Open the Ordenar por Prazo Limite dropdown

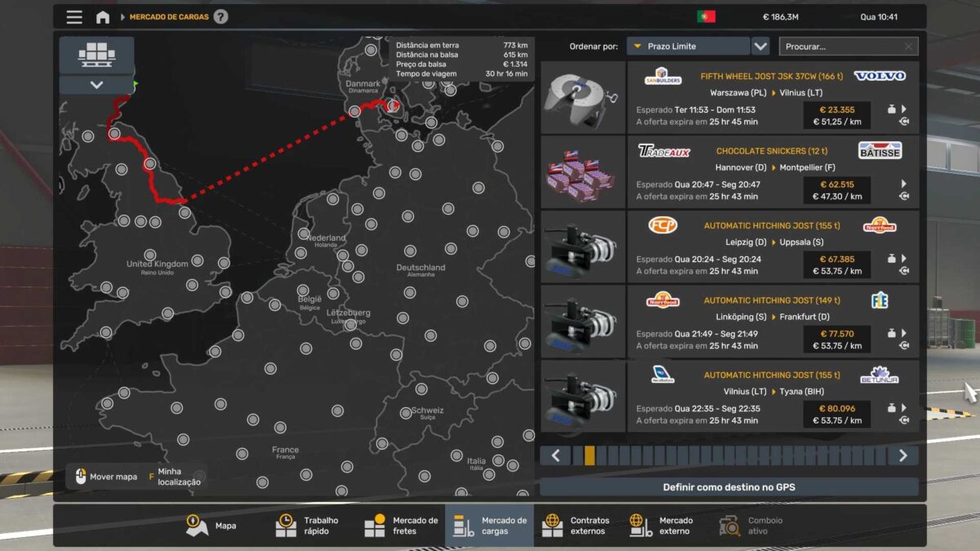click(x=688, y=47)
